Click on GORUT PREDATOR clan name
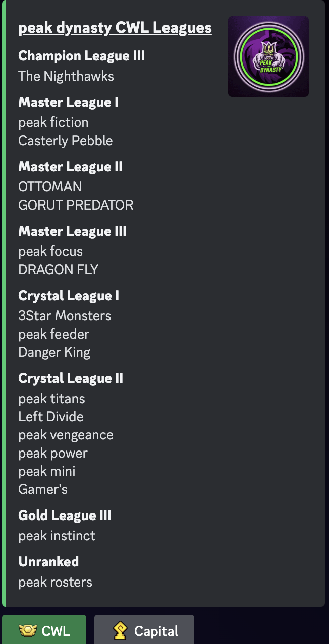329x644 pixels. coord(76,205)
